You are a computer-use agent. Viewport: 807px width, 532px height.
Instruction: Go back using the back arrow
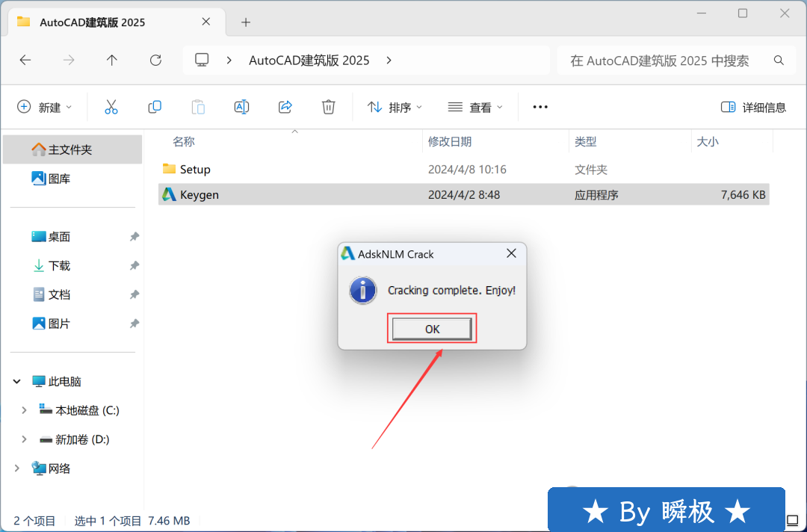(25, 61)
